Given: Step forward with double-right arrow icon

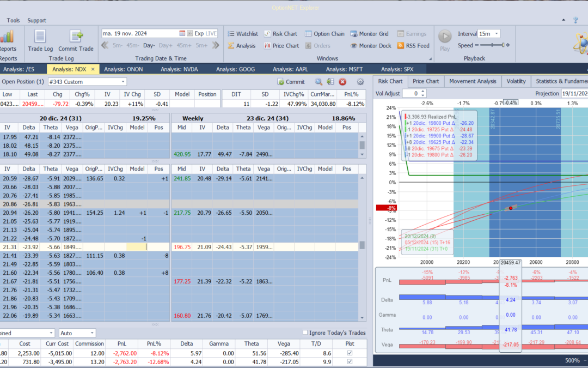Looking at the screenshot, I should pyautogui.click(x=216, y=45).
